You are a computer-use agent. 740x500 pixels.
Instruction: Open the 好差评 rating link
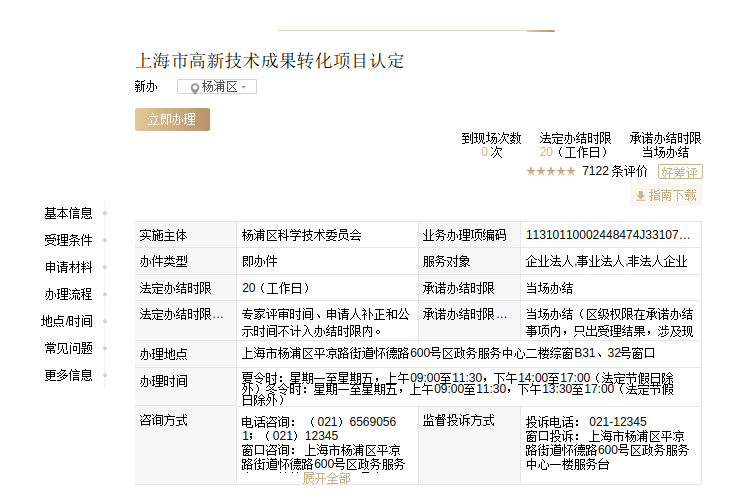coord(680,172)
